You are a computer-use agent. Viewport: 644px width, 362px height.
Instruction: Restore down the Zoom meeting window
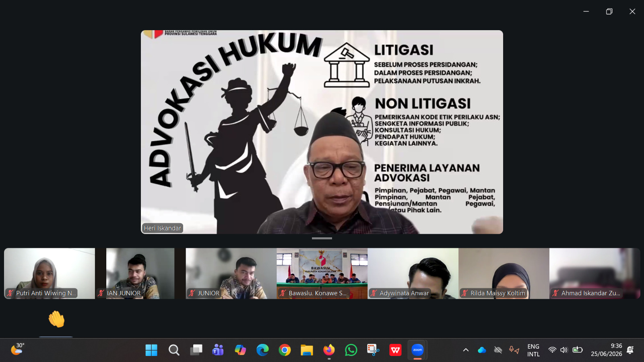[609, 11]
